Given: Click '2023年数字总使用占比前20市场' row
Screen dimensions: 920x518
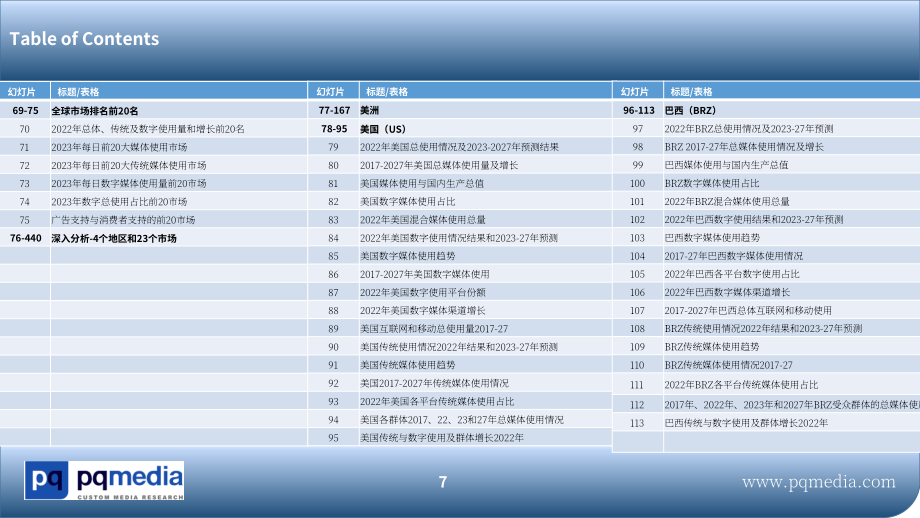Looking at the screenshot, I should pyautogui.click(x=119, y=202).
